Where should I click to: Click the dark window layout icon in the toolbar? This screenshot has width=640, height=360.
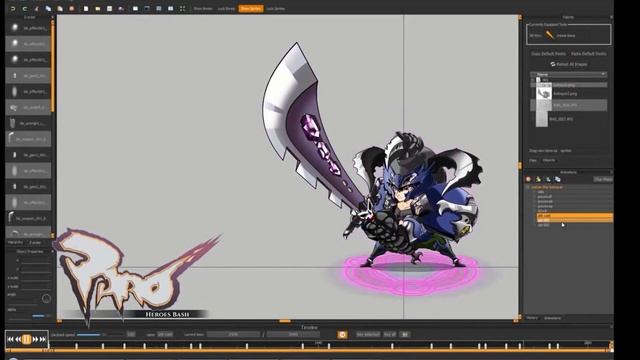[x=147, y=9]
